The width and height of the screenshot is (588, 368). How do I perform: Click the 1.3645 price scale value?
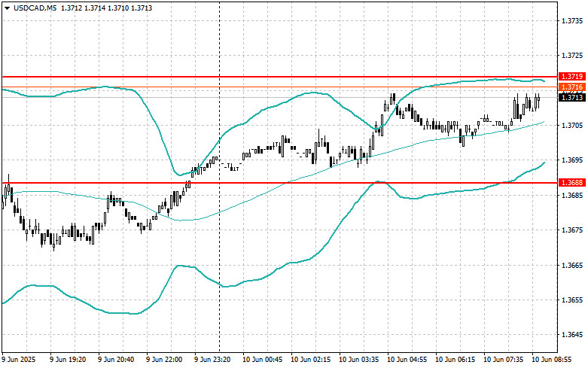(x=573, y=335)
